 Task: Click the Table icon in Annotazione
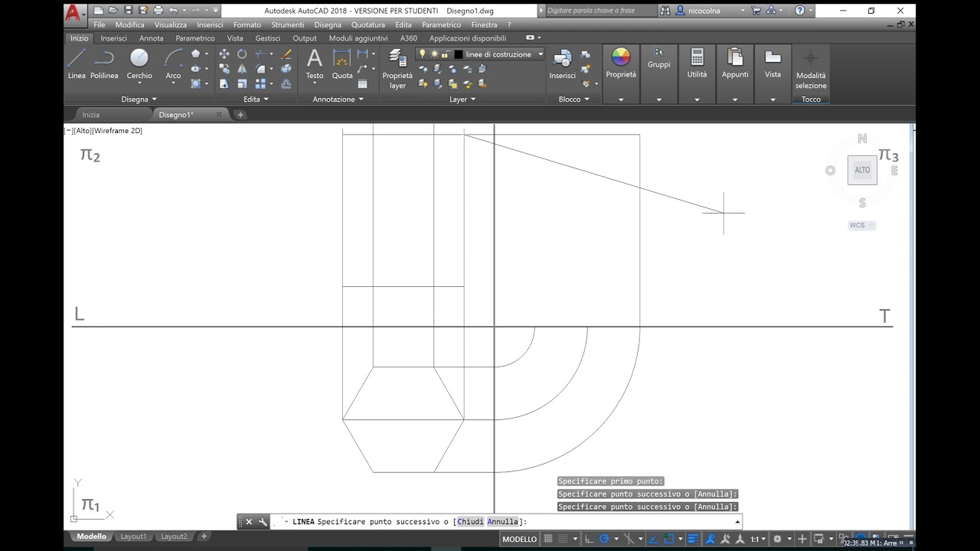pos(363,83)
